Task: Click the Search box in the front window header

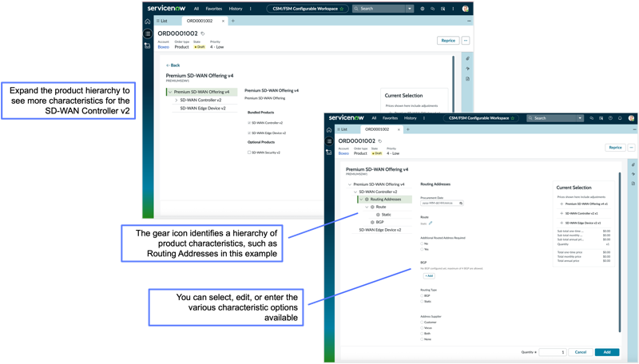Action: (550, 118)
